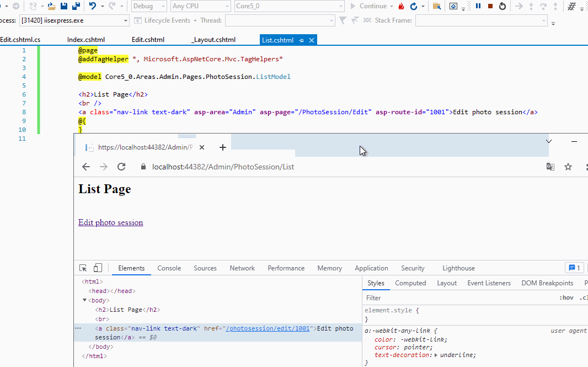
Task: Click the Step Into icon
Action: pos(531,6)
